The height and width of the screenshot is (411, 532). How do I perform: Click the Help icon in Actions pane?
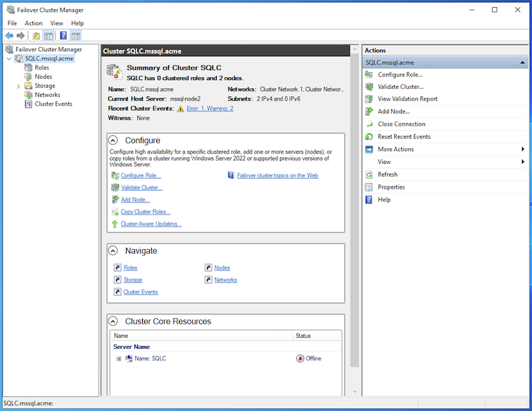pos(369,200)
